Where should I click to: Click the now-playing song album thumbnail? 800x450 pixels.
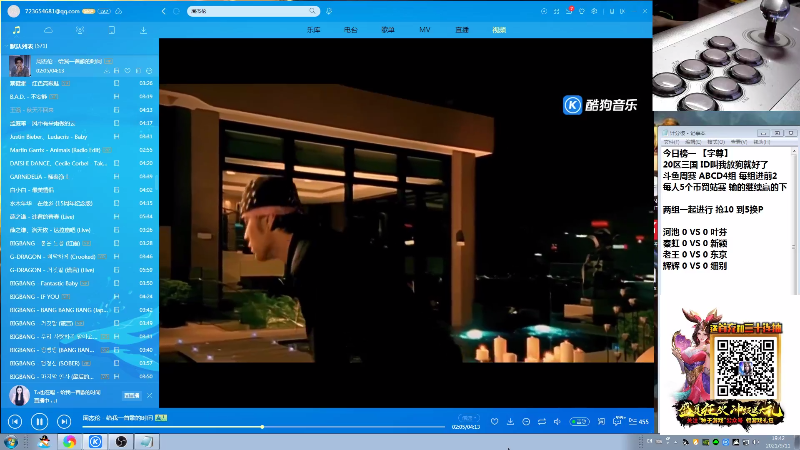click(20, 66)
